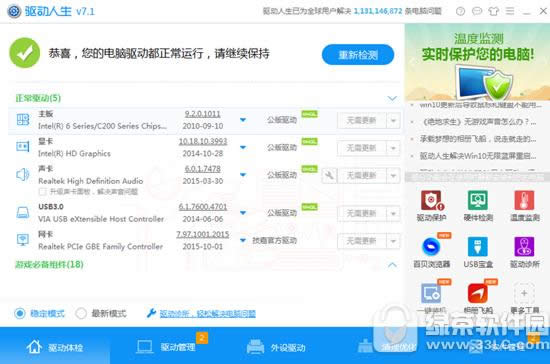Screen dimensions: 550x364
Task: Open the 主板 driver version dropdown arrow
Action: 243,120
